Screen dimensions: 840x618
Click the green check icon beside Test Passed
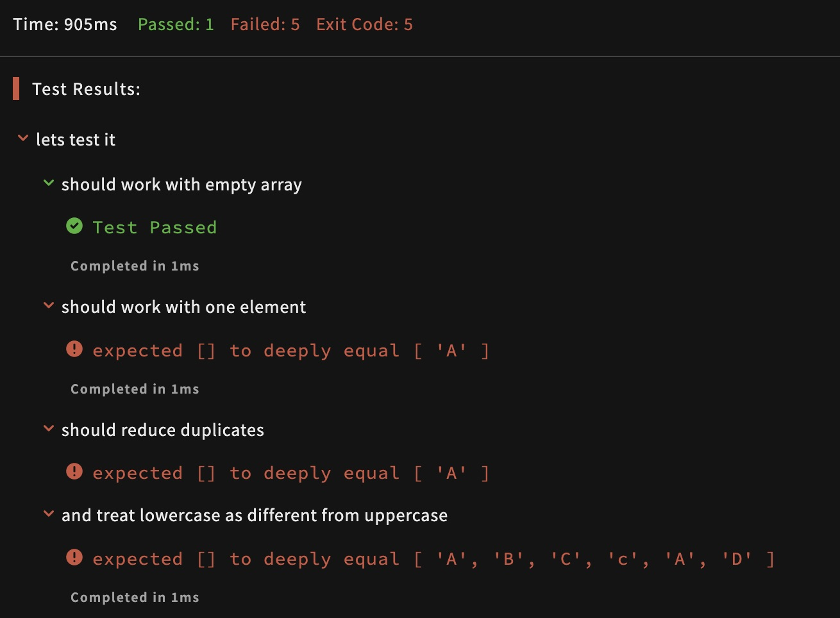pos(74,226)
